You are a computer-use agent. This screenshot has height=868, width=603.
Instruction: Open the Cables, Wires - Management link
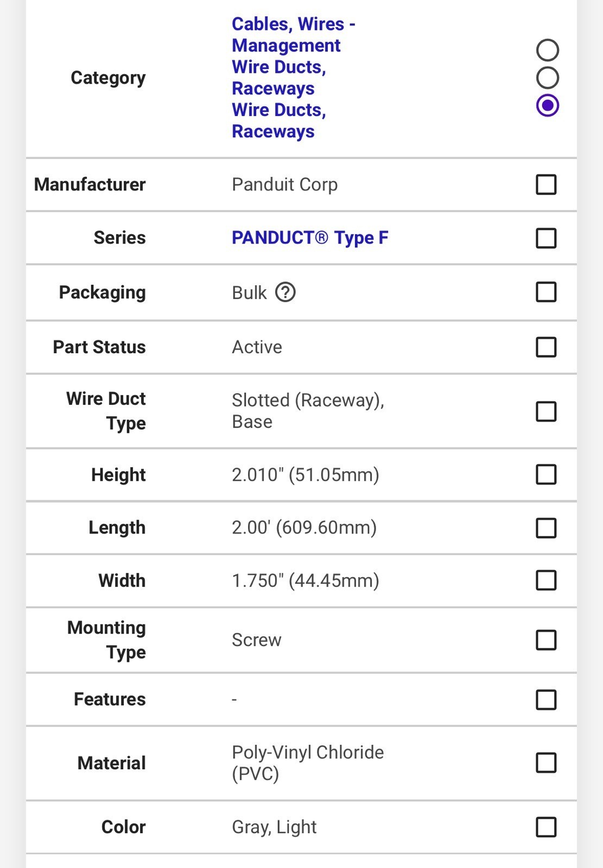(293, 35)
